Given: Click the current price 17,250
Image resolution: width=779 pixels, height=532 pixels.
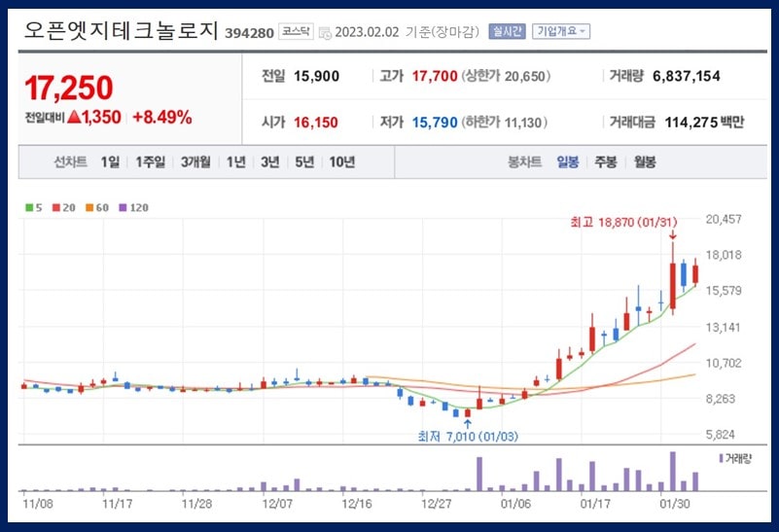Looking at the screenshot, I should (69, 88).
